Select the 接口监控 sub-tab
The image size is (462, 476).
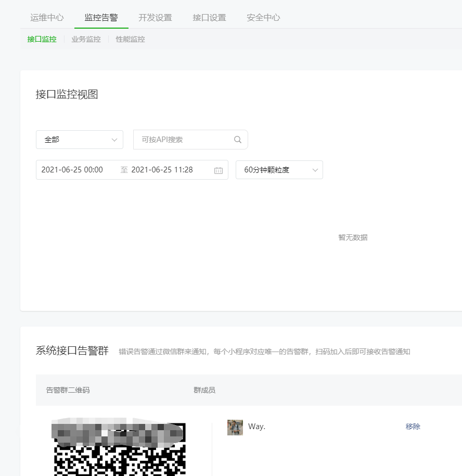click(42, 39)
